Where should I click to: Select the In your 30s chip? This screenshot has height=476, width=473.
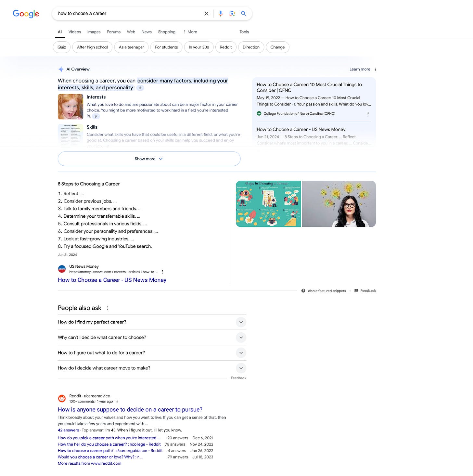point(199,47)
